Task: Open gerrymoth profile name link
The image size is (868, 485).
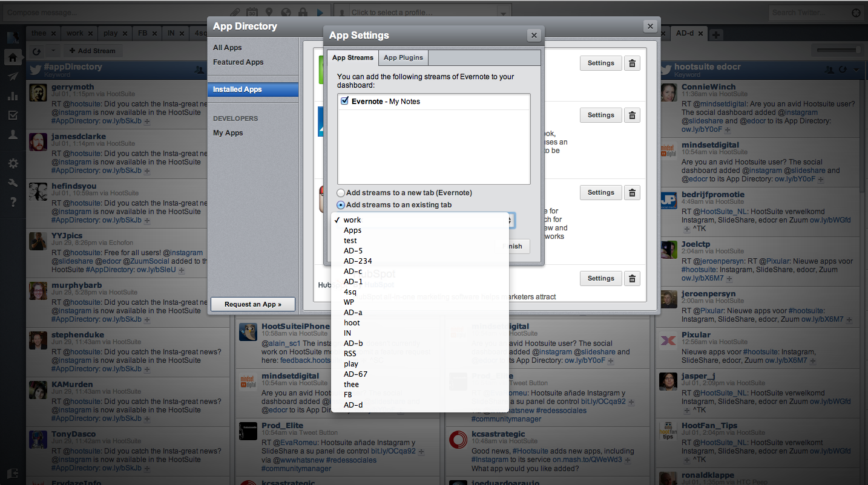Action: tap(73, 87)
